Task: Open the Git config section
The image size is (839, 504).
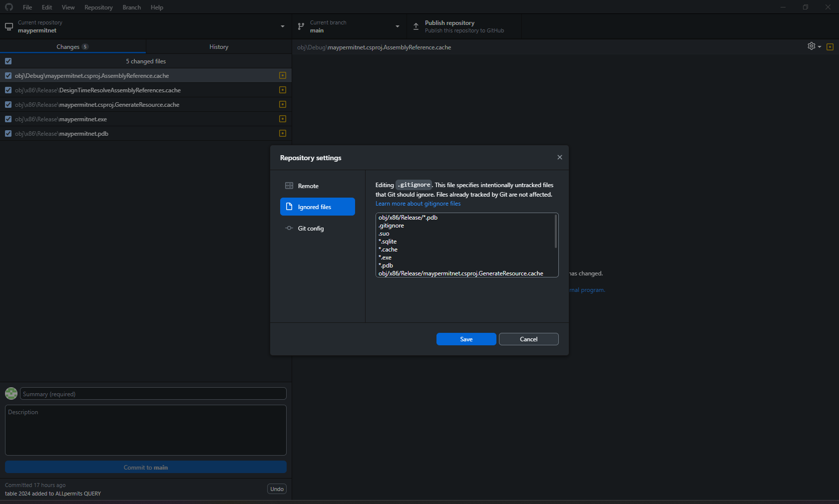Action: (x=311, y=228)
